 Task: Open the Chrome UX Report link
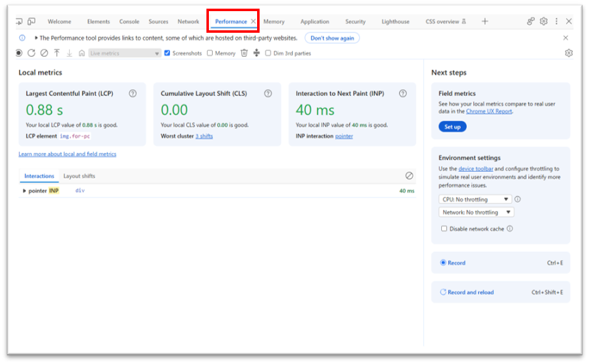pos(489,112)
